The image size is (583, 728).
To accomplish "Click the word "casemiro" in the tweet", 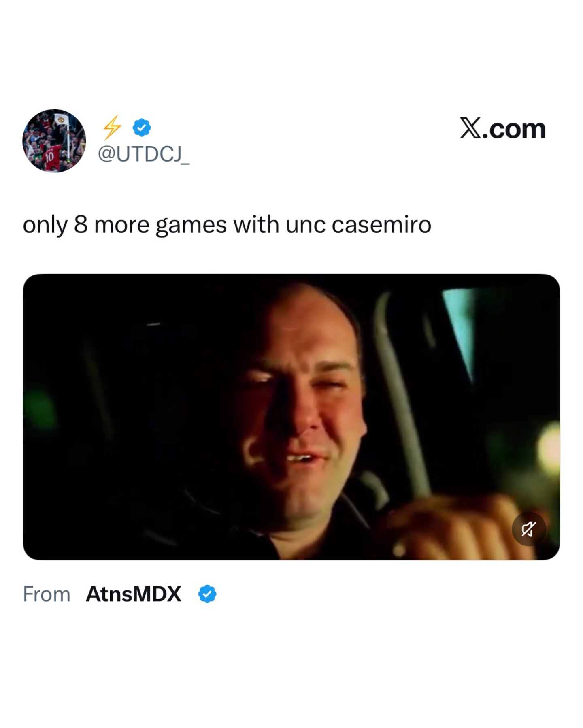I will click(x=381, y=225).
